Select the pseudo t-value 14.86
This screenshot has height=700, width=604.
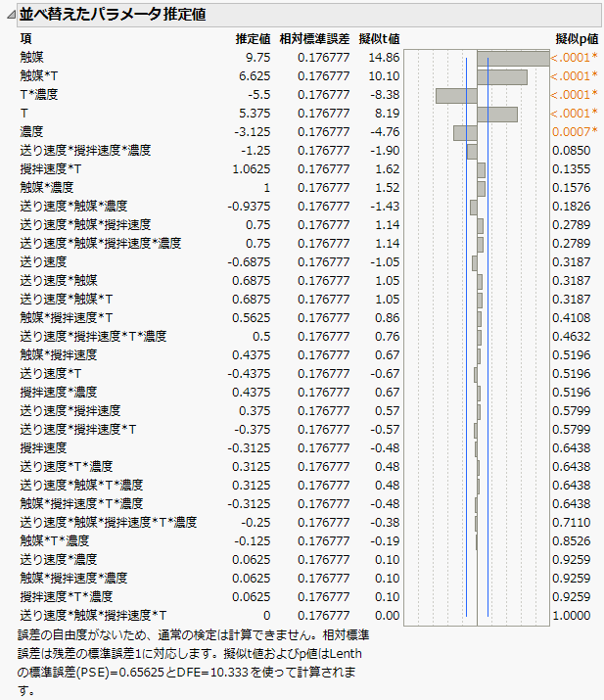pyautogui.click(x=384, y=57)
